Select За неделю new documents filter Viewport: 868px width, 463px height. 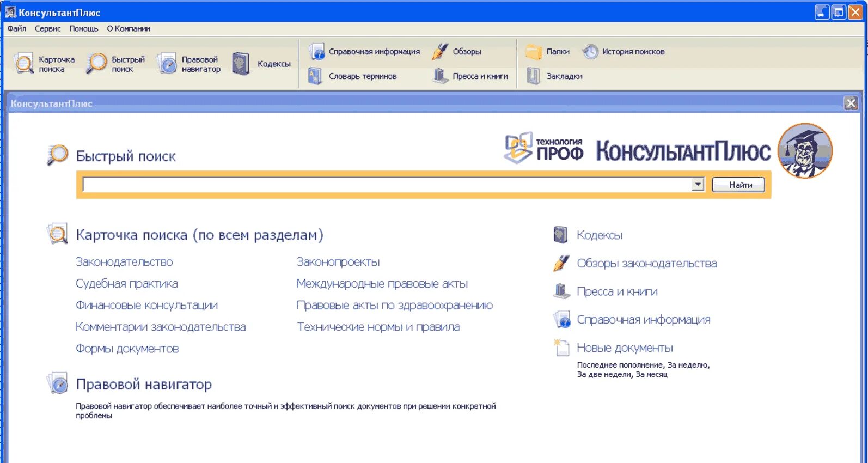pyautogui.click(x=688, y=365)
